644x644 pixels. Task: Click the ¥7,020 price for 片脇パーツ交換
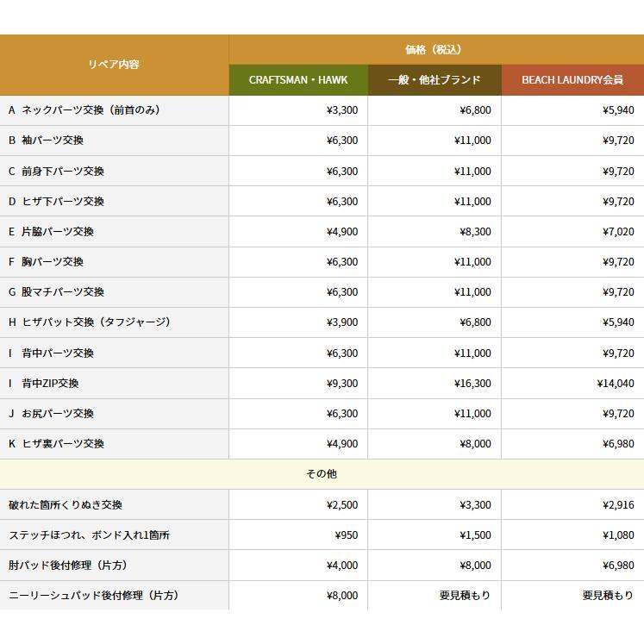pos(618,232)
